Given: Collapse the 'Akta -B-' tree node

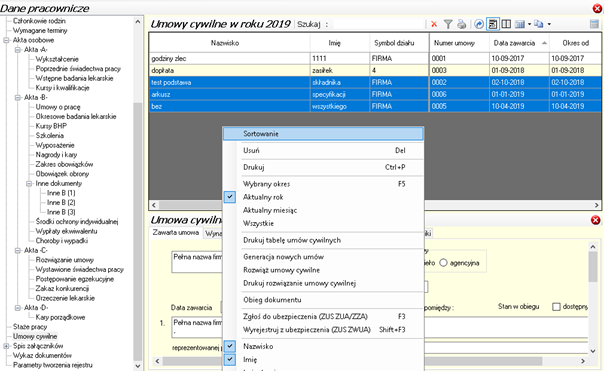Looking at the screenshot, I should pyautogui.click(x=18, y=97).
